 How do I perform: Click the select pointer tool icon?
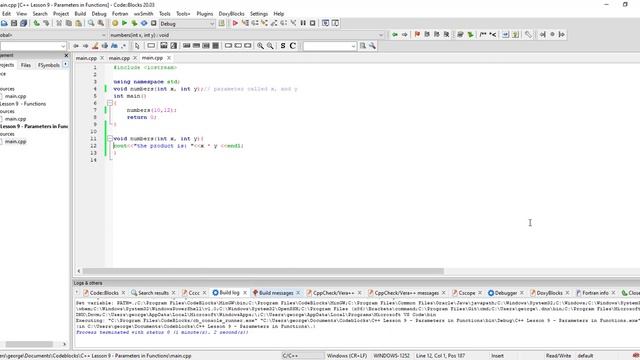[137, 46]
